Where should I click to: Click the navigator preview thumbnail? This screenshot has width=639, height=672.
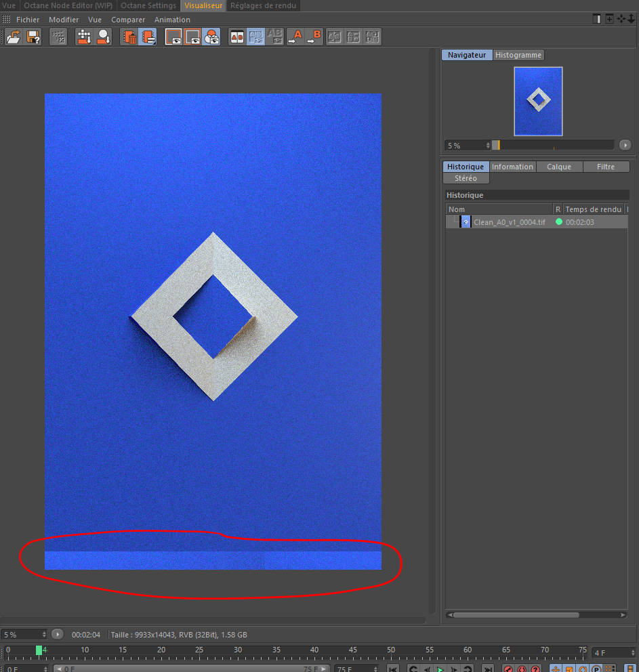(x=538, y=101)
